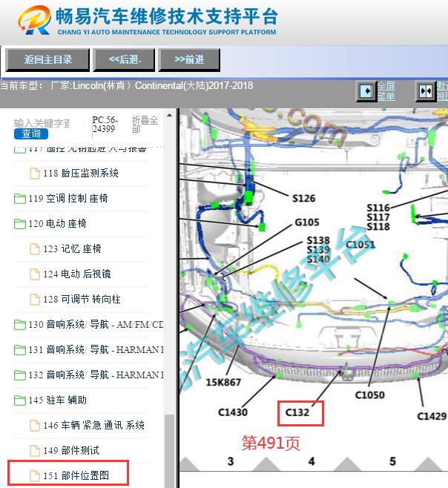
Task: Click the page icon beside 149 部件测试
Action: [x=35, y=451]
